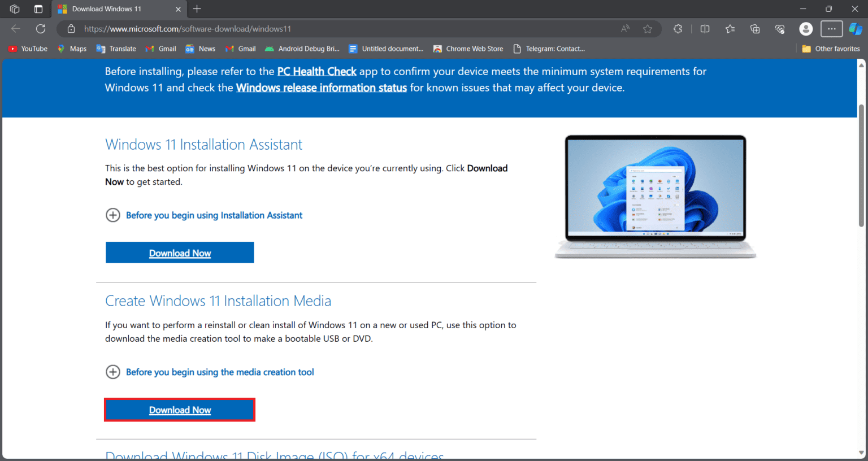Open the Collections icon
The image size is (868, 461).
(755, 29)
